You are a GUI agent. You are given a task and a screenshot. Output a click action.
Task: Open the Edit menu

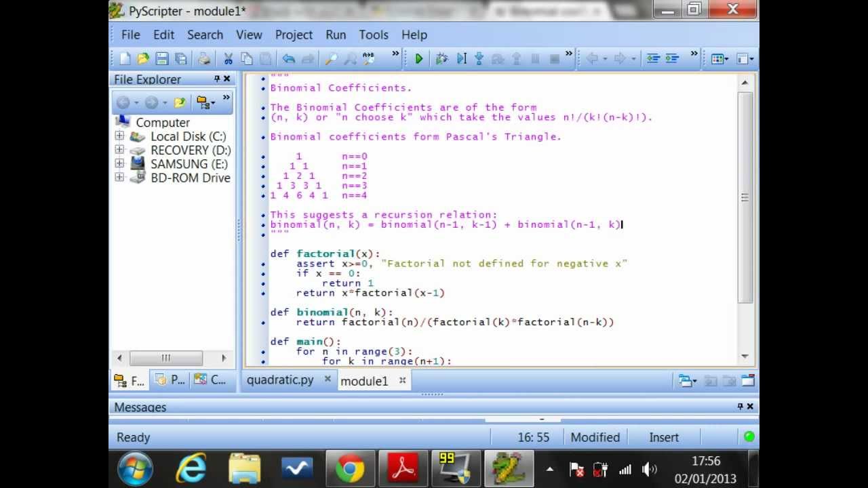point(163,35)
